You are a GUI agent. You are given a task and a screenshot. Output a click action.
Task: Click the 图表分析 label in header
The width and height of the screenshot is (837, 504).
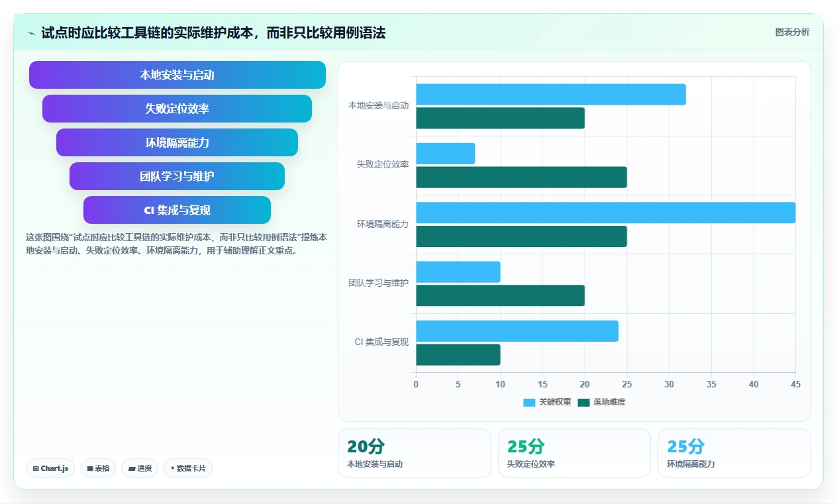[x=792, y=32]
